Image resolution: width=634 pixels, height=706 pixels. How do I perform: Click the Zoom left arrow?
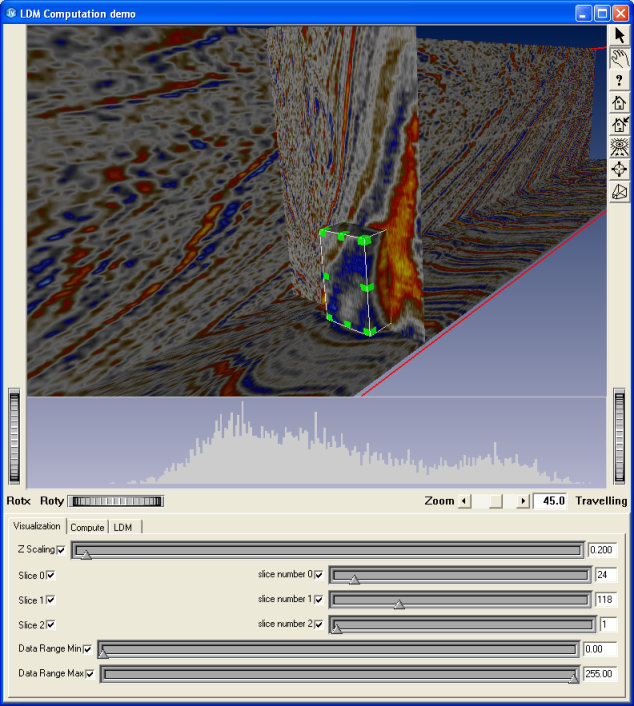click(x=464, y=501)
